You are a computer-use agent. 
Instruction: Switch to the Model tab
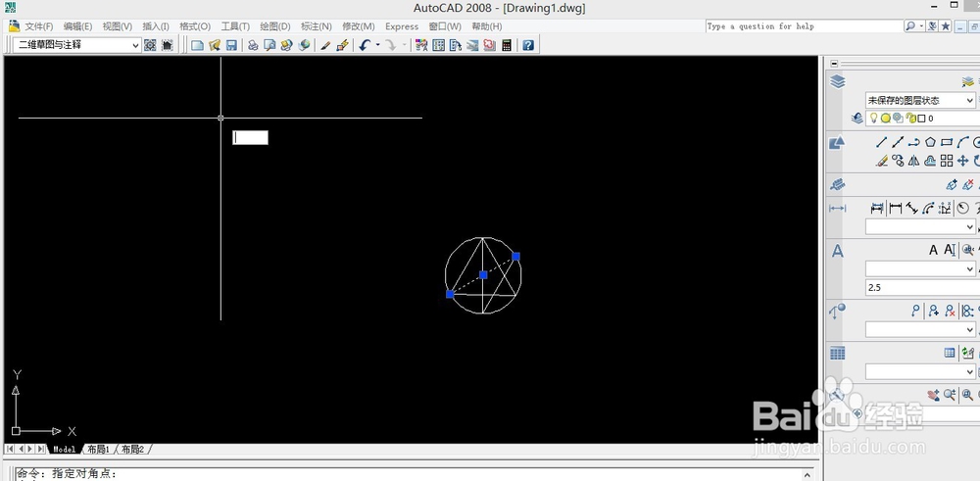coord(64,449)
